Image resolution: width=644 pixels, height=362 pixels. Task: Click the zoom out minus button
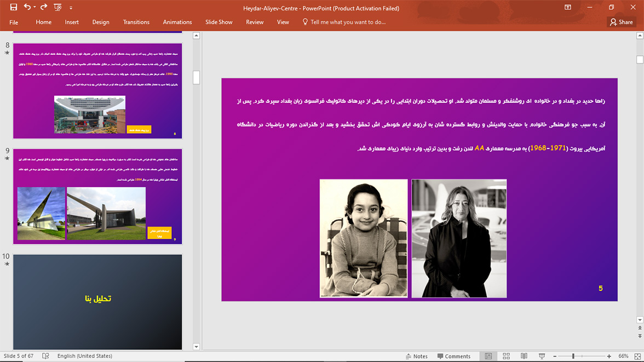pyautogui.click(x=554, y=356)
